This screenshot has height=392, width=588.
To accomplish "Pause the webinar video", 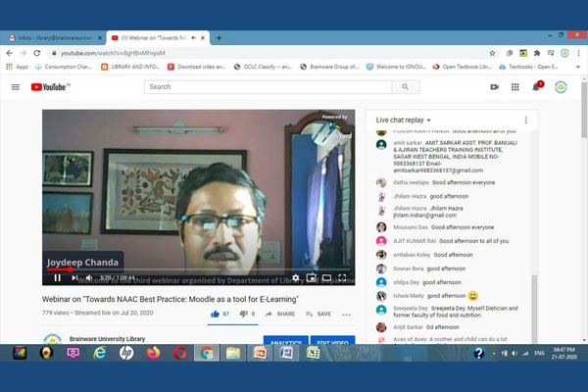I will (x=57, y=277).
